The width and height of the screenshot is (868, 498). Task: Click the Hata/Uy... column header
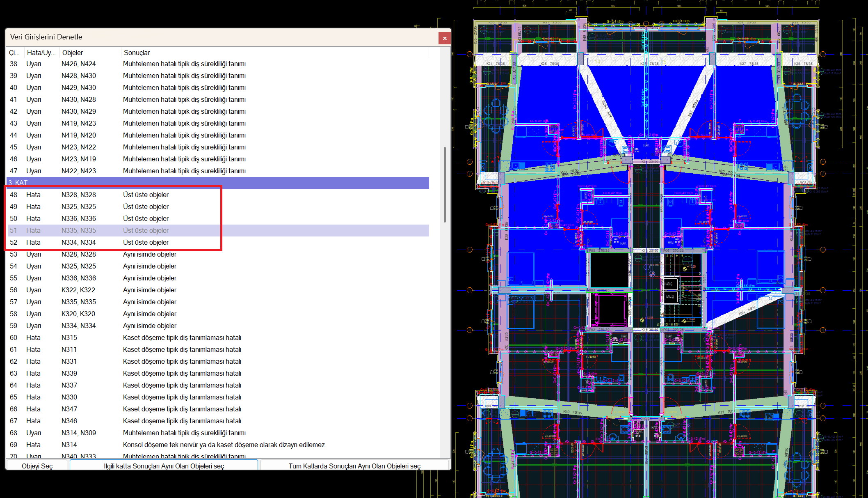(41, 53)
